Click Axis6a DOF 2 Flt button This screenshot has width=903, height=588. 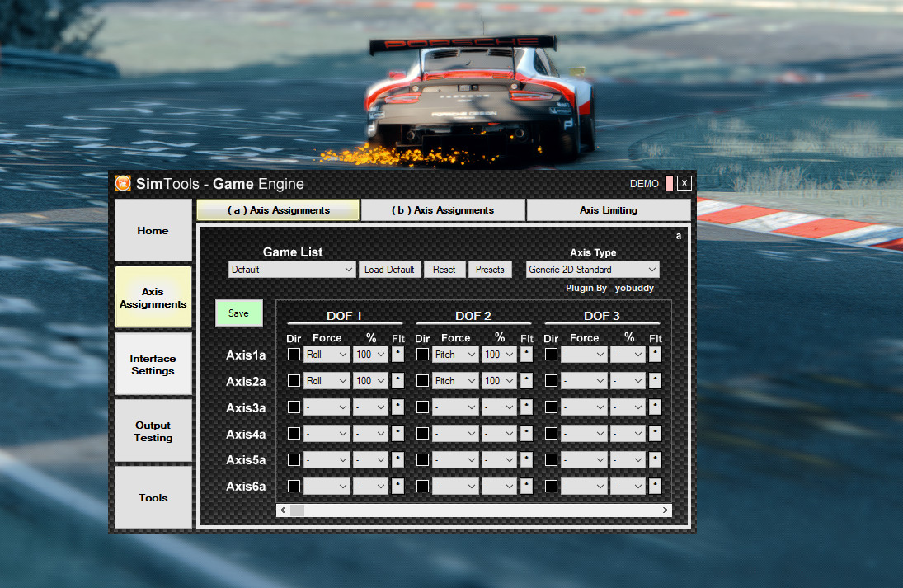coord(526,486)
